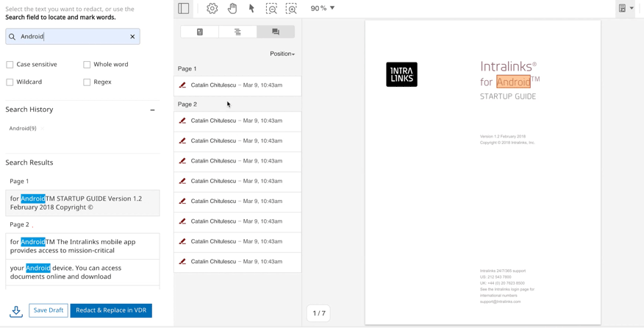Screen dimensions: 644x328
Task: Select the last Page 2 annotation entry
Action: [x=237, y=262]
